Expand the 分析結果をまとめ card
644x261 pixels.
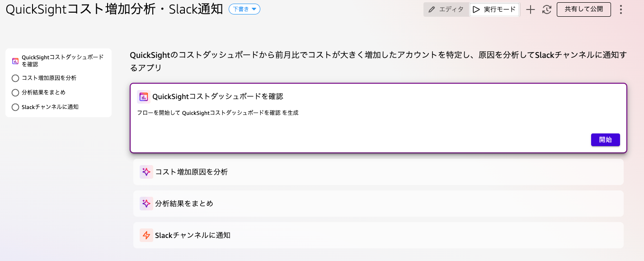(x=378, y=204)
